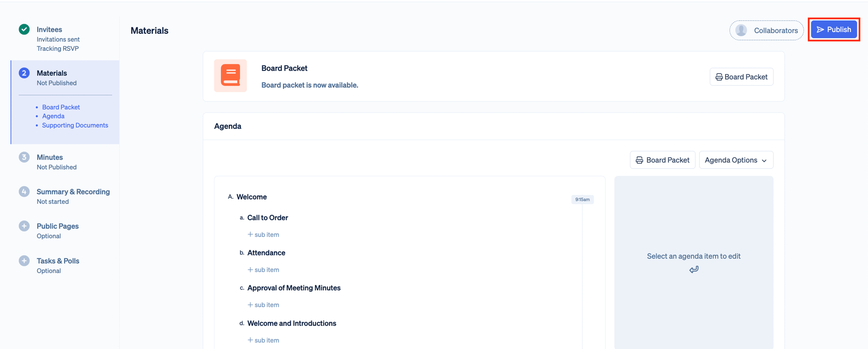Publish the meeting materials
Image resolution: width=868 pixels, height=349 pixels.
[834, 29]
